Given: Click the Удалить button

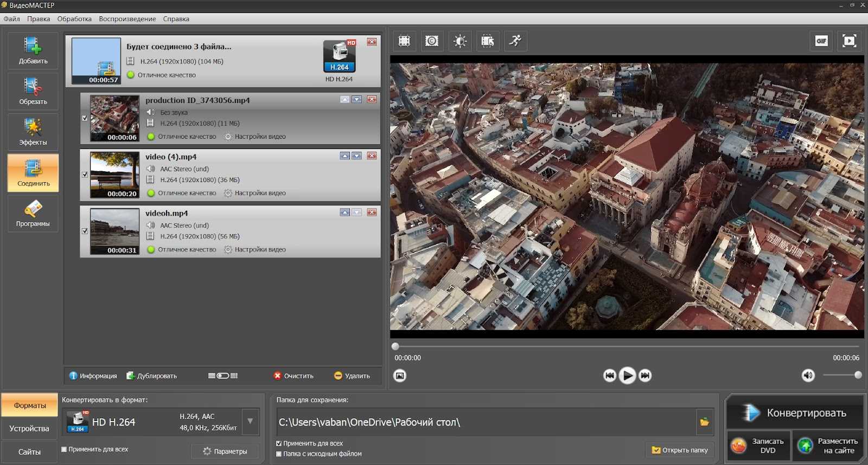Looking at the screenshot, I should pyautogui.click(x=352, y=376).
